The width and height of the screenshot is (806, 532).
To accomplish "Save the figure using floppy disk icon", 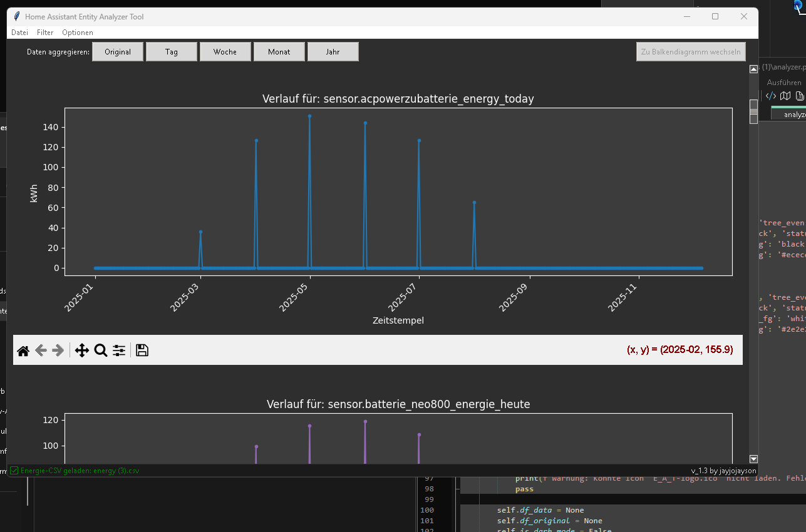I will click(142, 350).
